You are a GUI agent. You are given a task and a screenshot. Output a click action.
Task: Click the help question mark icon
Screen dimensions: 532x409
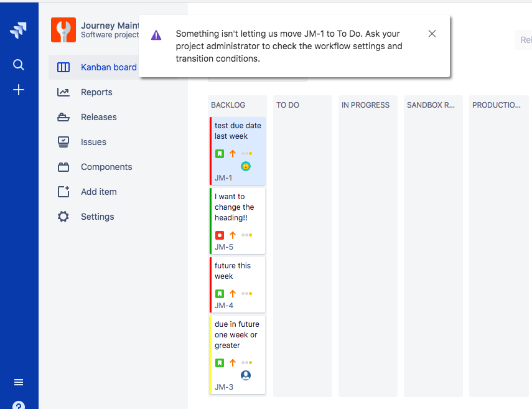[19, 405]
